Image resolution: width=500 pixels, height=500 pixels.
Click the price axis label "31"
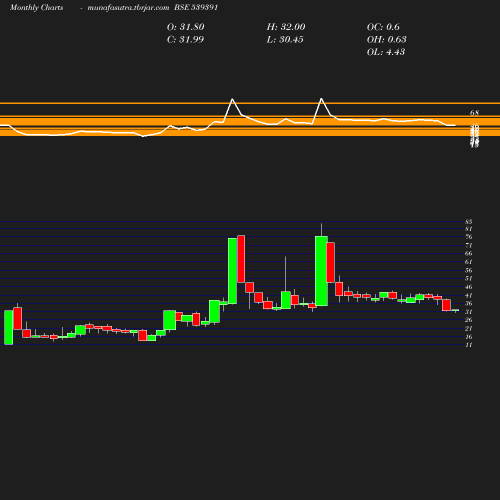tap(469, 312)
